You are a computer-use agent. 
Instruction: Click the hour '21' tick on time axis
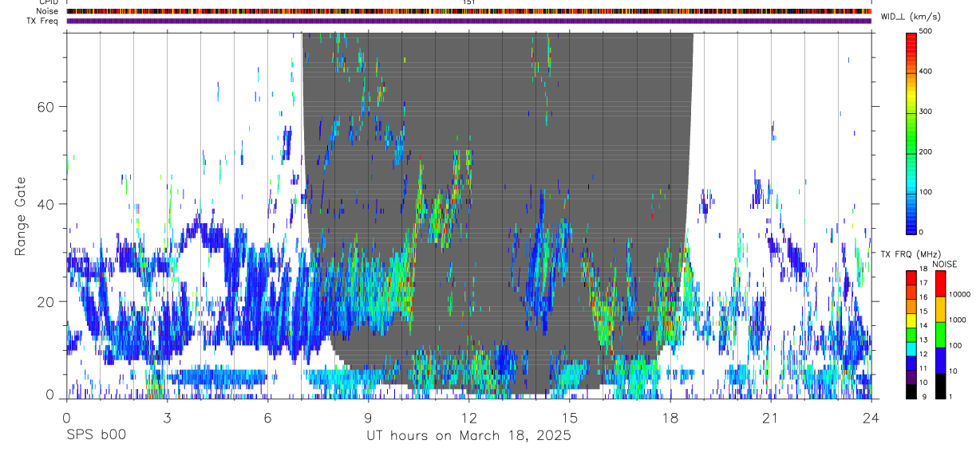click(771, 417)
